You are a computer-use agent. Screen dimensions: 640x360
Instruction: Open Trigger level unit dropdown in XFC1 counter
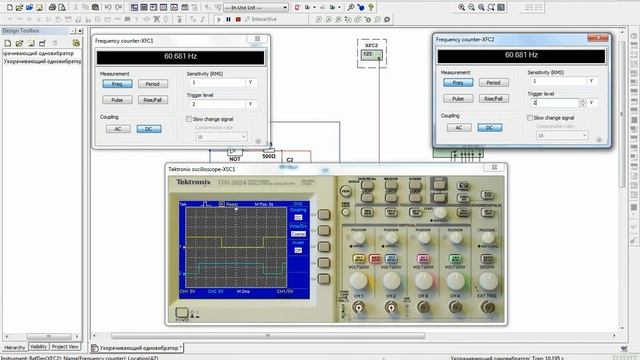coord(251,104)
